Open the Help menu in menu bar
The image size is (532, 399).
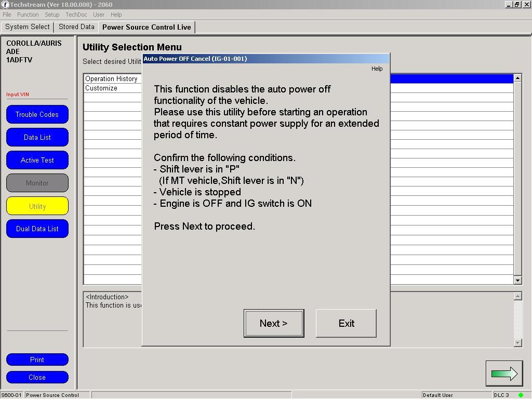[x=116, y=15]
